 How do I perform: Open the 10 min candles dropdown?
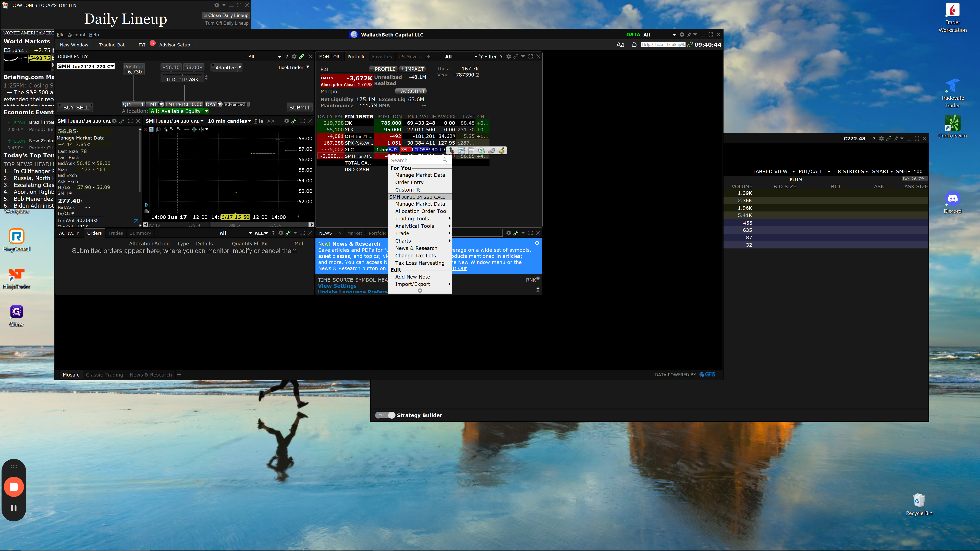coord(229,121)
